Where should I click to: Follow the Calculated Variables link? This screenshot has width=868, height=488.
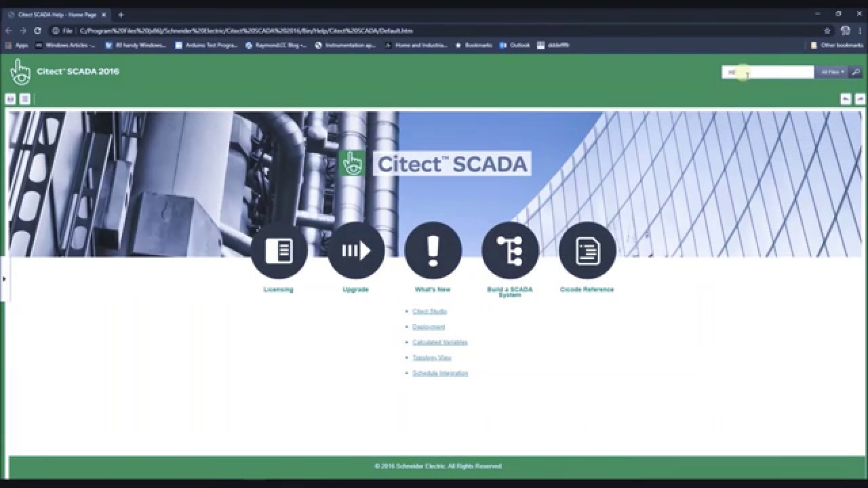coord(439,342)
